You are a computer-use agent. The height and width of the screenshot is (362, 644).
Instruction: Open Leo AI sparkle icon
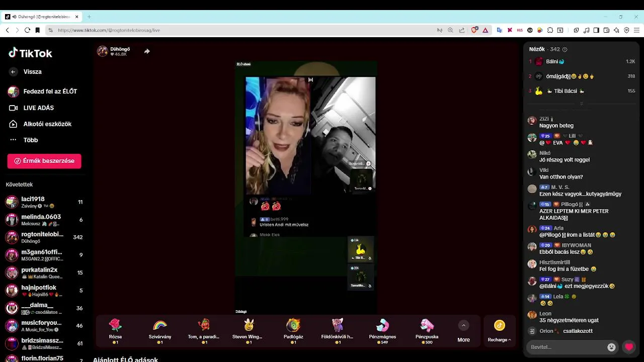[616, 30]
